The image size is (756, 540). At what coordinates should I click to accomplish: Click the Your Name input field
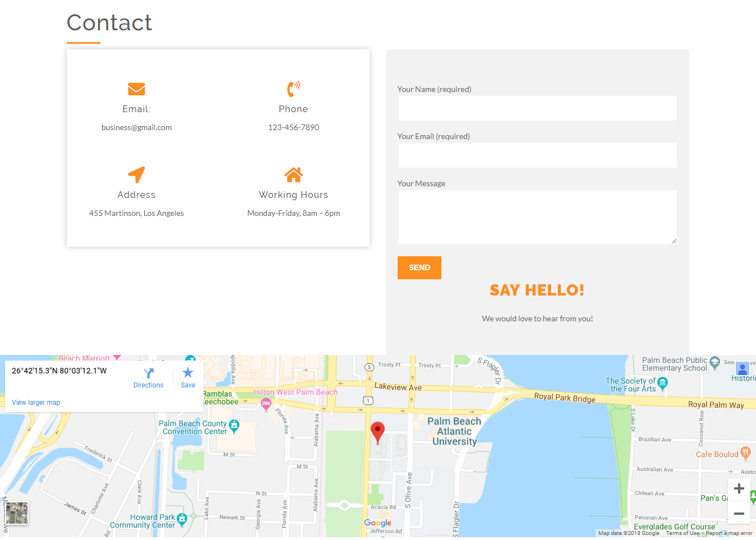point(537,108)
